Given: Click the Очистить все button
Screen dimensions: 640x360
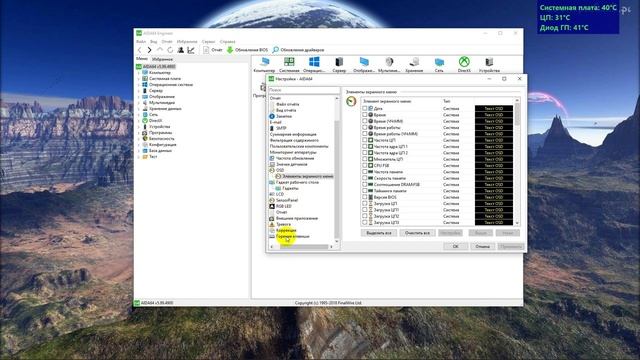Looking at the screenshot, I should coord(417,233).
